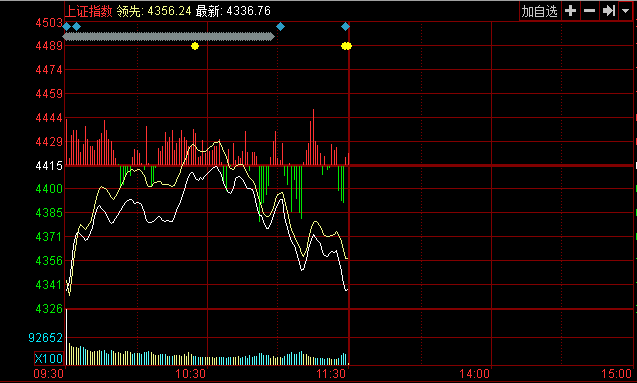Viewport: 637px width, 383px height.
Task: Click the second blue diamond near market open
Action: tap(76, 27)
